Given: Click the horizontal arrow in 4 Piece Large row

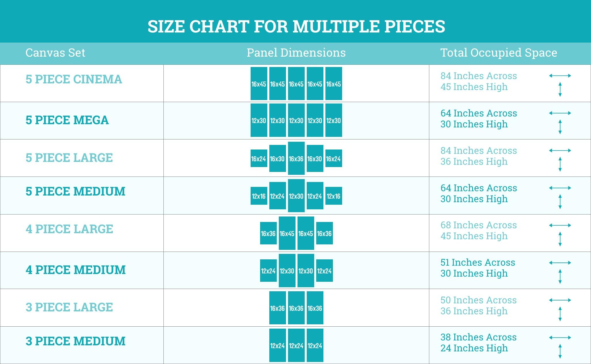Looking at the screenshot, I should click(560, 225).
